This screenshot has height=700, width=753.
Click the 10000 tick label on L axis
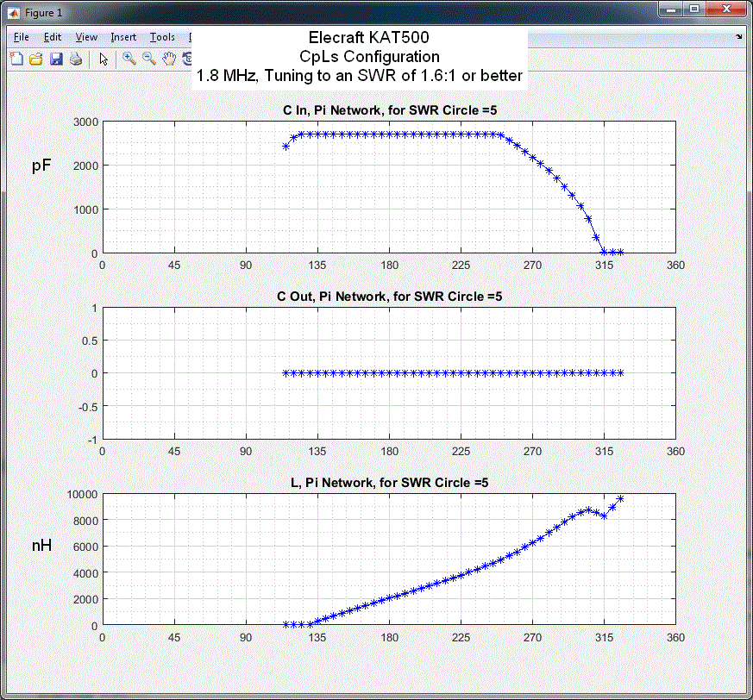pos(82,495)
